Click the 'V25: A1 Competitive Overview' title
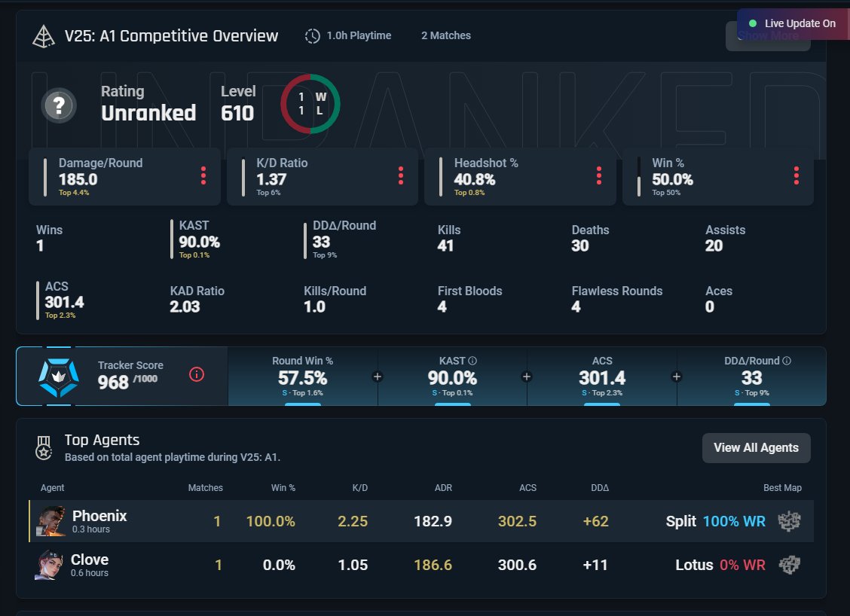Image resolution: width=850 pixels, height=616 pixels. (171, 35)
